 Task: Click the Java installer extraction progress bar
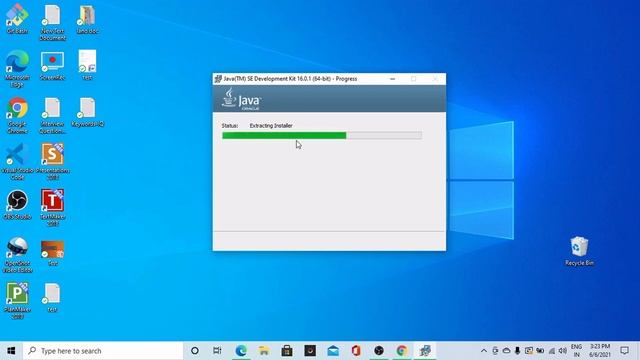pyautogui.click(x=322, y=136)
